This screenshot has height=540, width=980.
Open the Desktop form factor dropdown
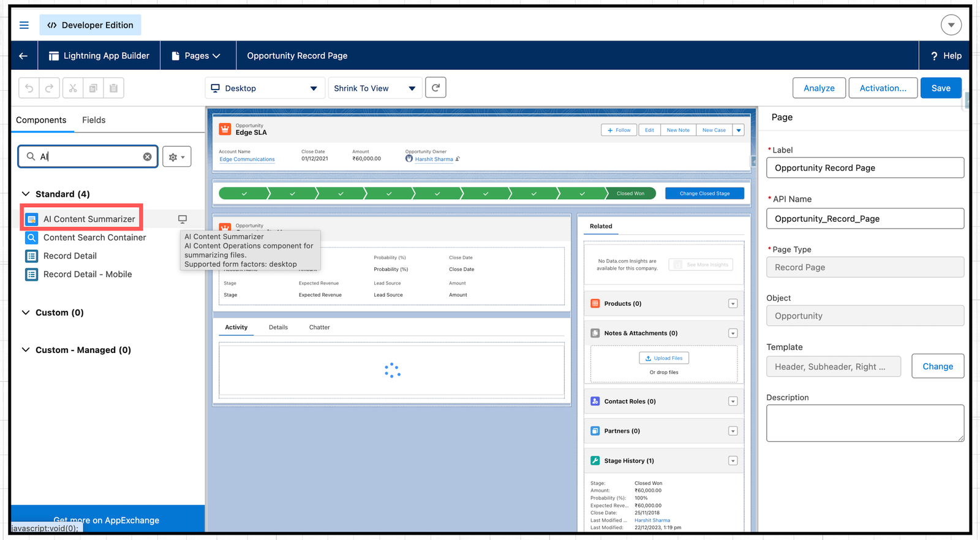pyautogui.click(x=264, y=88)
